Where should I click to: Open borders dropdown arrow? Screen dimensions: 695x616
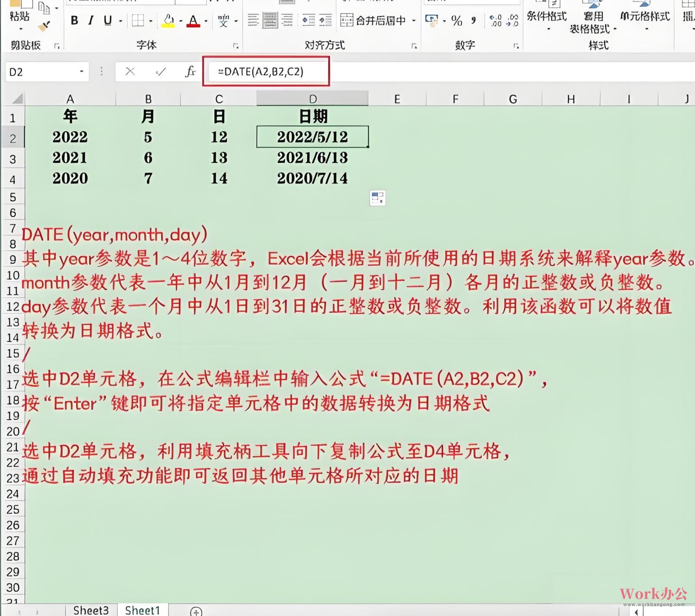[x=151, y=20]
